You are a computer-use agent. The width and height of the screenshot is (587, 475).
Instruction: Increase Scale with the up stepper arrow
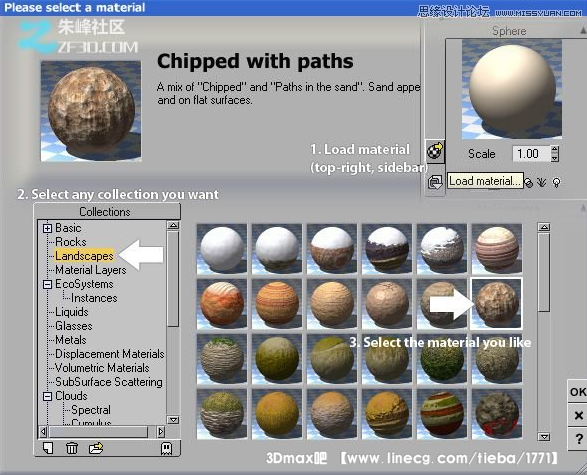[x=555, y=149]
